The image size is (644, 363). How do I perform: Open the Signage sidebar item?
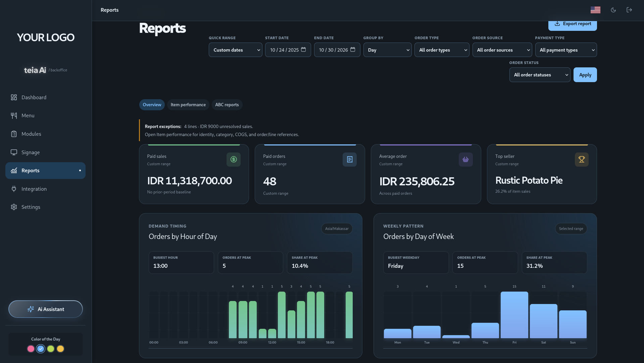(x=45, y=152)
